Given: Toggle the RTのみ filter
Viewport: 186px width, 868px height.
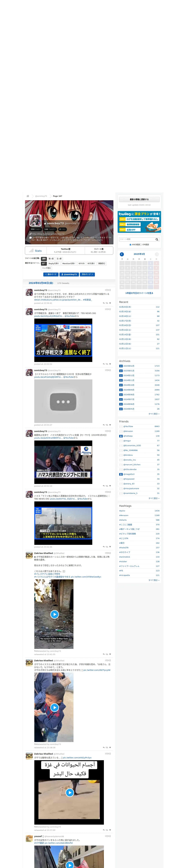Looking at the screenshot, I should tap(82, 263).
